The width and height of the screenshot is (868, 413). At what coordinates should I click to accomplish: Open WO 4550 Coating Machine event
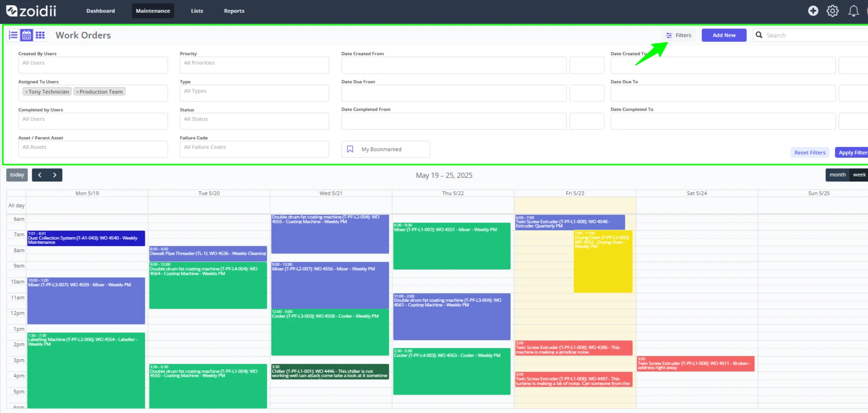208,386
